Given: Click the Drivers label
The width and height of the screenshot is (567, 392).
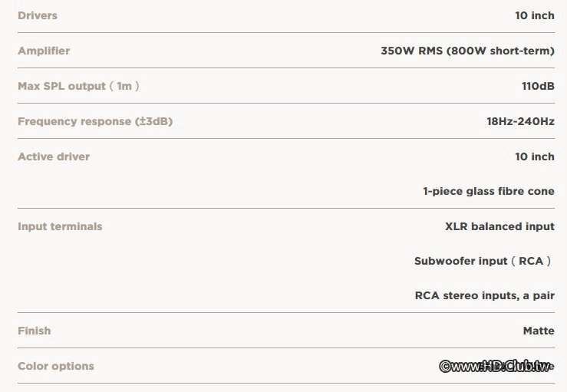Looking at the screenshot, I should 38,15.
